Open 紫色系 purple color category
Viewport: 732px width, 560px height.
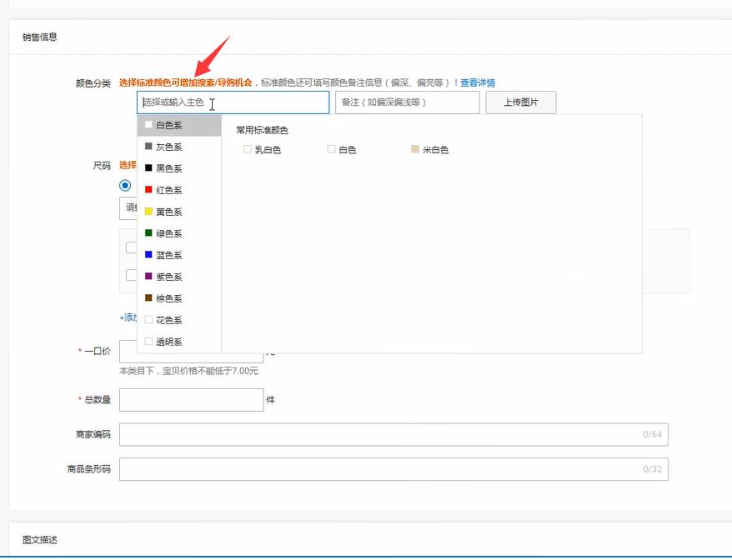click(x=168, y=277)
